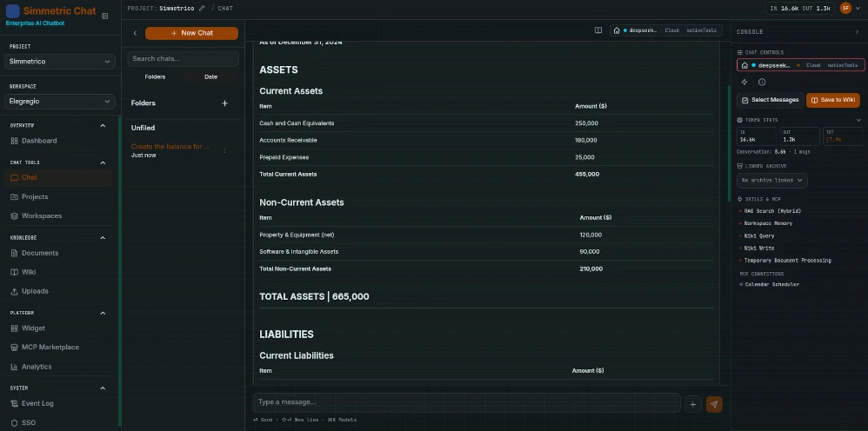This screenshot has height=431, width=868.
Task: Select Calendar Scheduler MCP connection
Action: [771, 284]
